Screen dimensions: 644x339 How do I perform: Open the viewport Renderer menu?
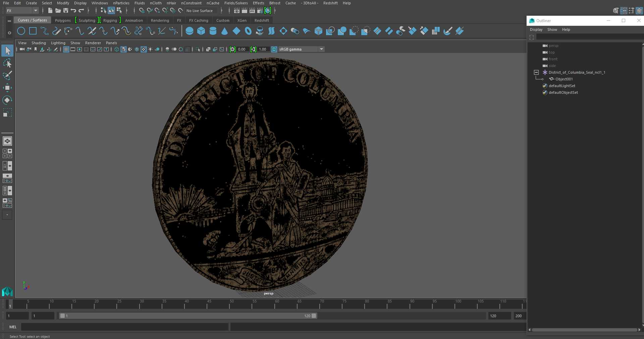93,43
